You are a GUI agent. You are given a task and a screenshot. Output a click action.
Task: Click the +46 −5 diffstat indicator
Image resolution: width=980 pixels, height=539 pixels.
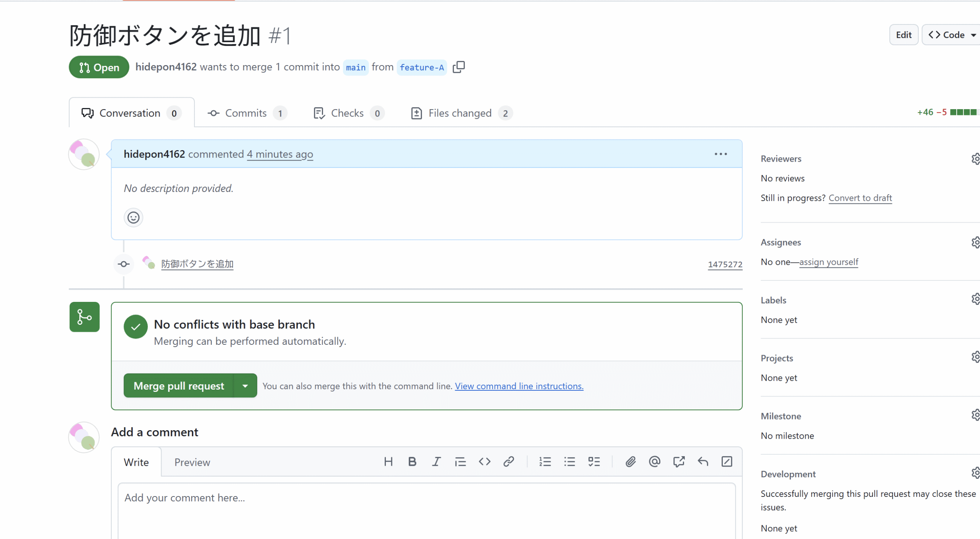coord(948,112)
